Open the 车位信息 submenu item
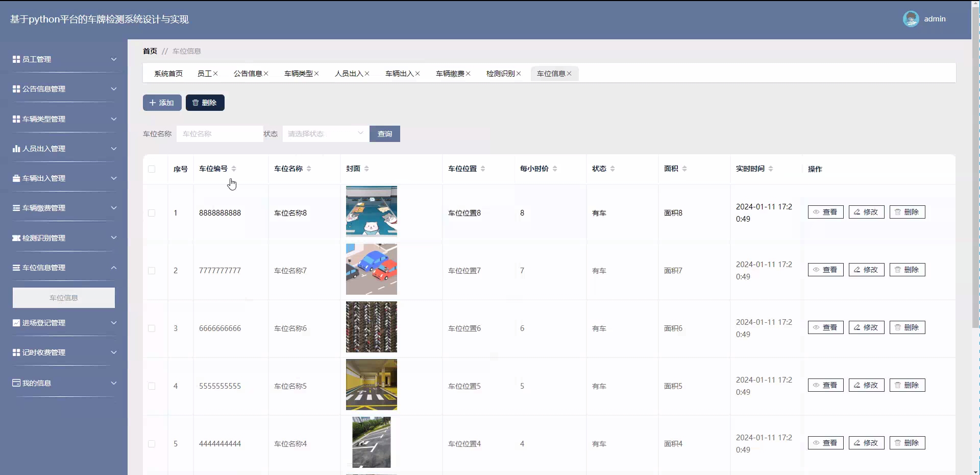The height and width of the screenshot is (475, 980). tap(64, 298)
